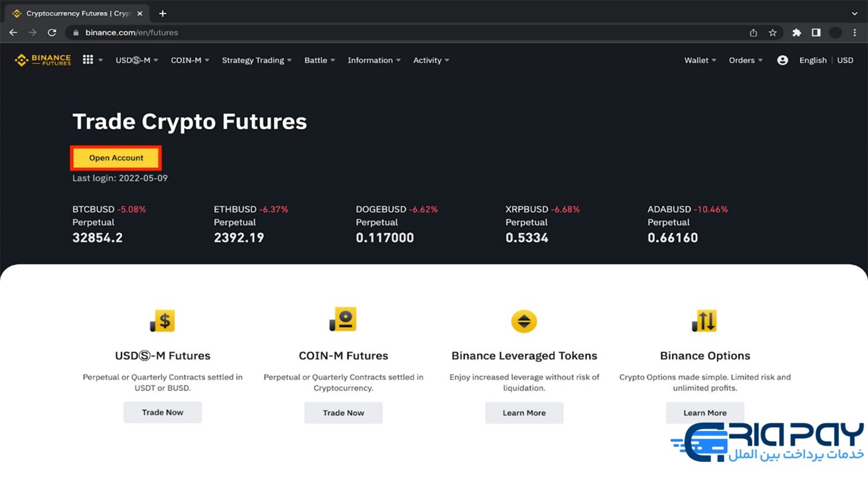Click the ADABUSD perpetual ticker
Image resolution: width=868 pixels, height=488 pixels.
(688, 223)
